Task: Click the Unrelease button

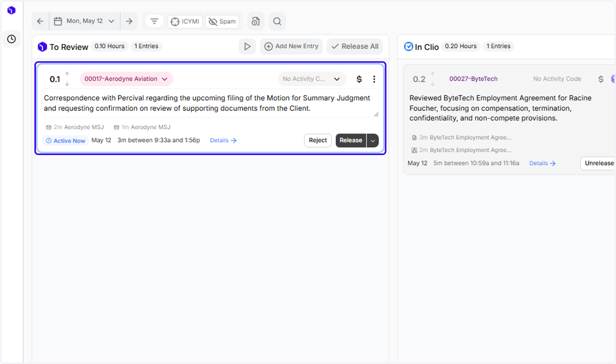Action: [x=598, y=163]
